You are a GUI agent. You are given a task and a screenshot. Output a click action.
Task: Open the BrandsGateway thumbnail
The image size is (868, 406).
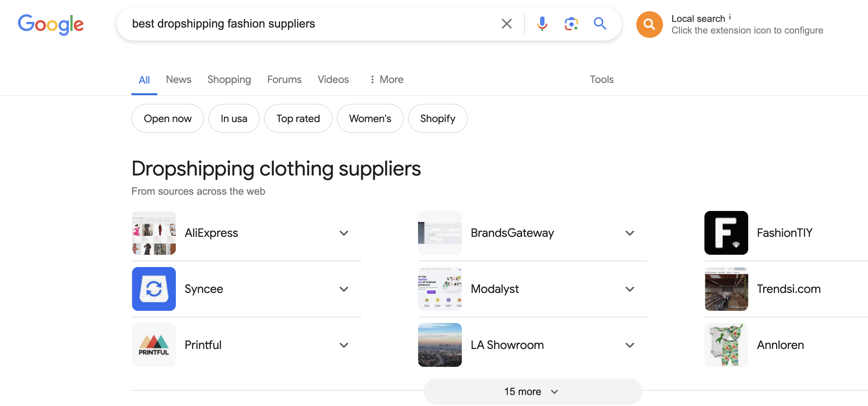point(440,233)
